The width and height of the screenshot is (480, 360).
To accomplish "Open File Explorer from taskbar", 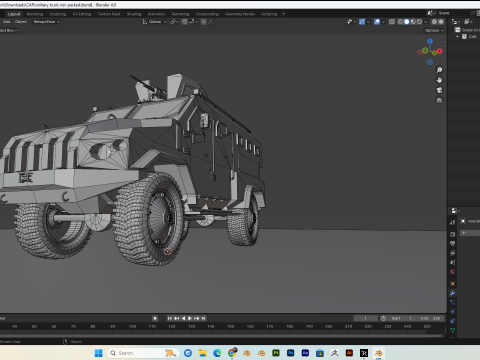I will click(x=202, y=353).
